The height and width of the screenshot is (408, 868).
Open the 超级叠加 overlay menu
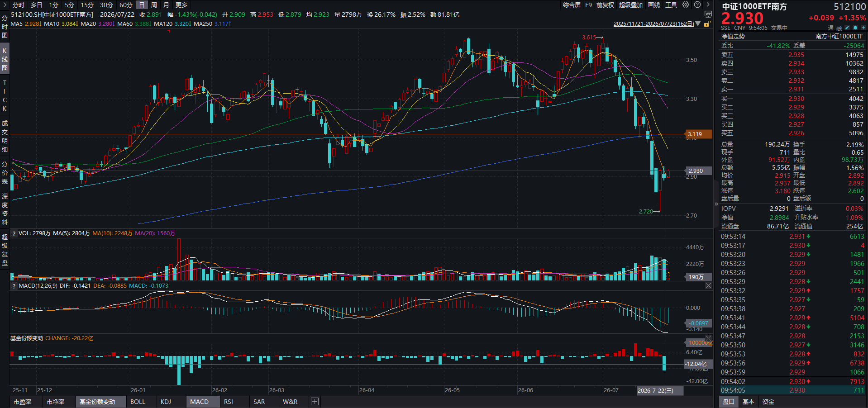coord(631,5)
